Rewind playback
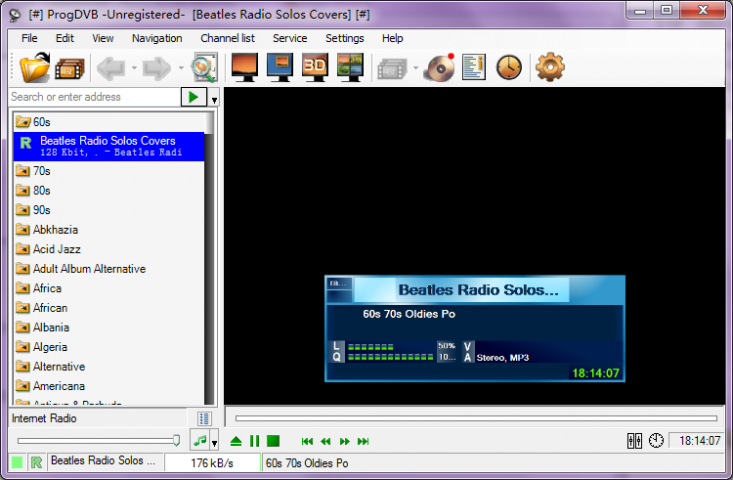The width and height of the screenshot is (733, 480). (326, 441)
